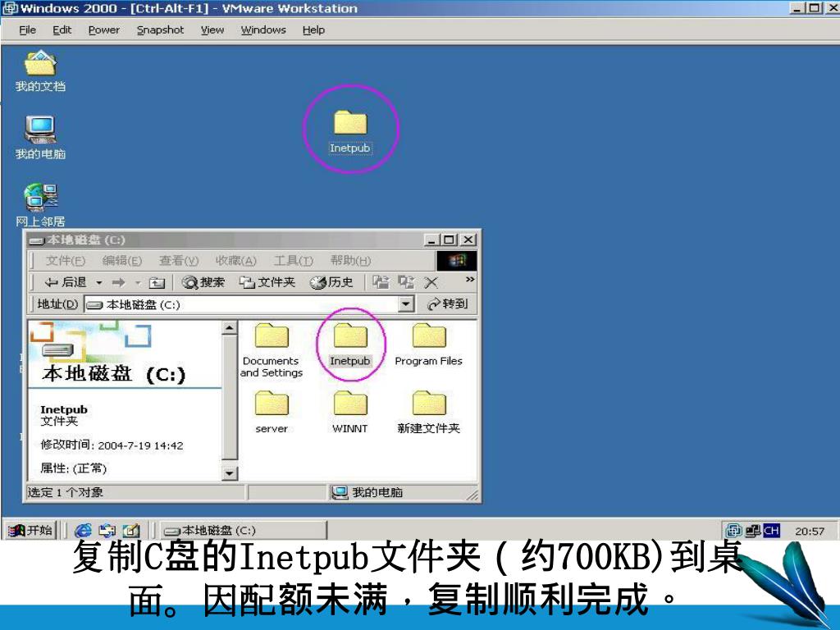Screen dimensions: 840x630
Task: Click the 开始 Start button
Action: coord(30,531)
